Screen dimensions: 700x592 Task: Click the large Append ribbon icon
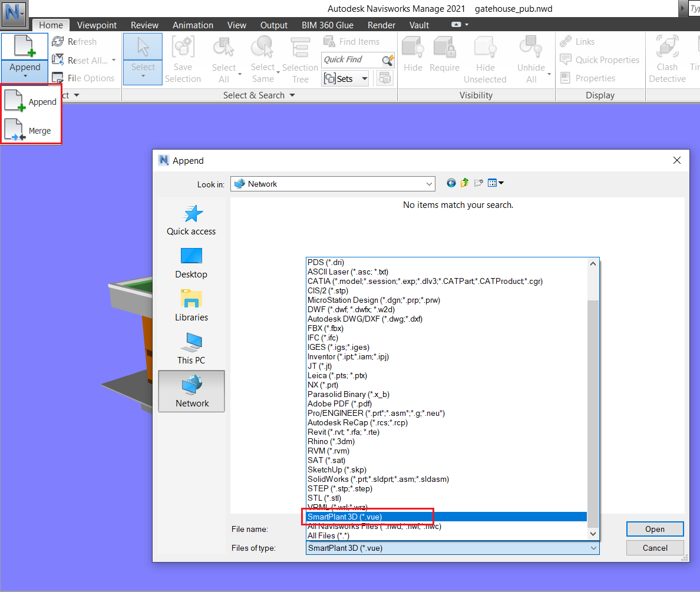click(25, 47)
